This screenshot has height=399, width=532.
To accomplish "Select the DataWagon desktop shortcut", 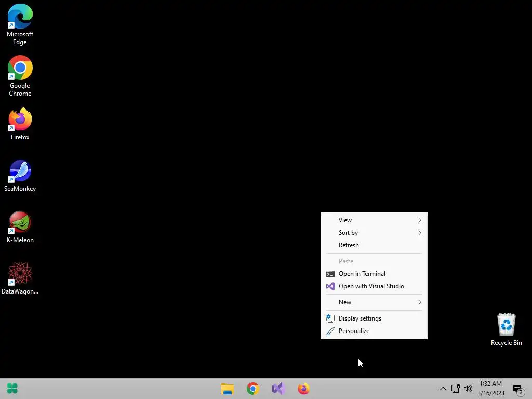I will click(20, 278).
